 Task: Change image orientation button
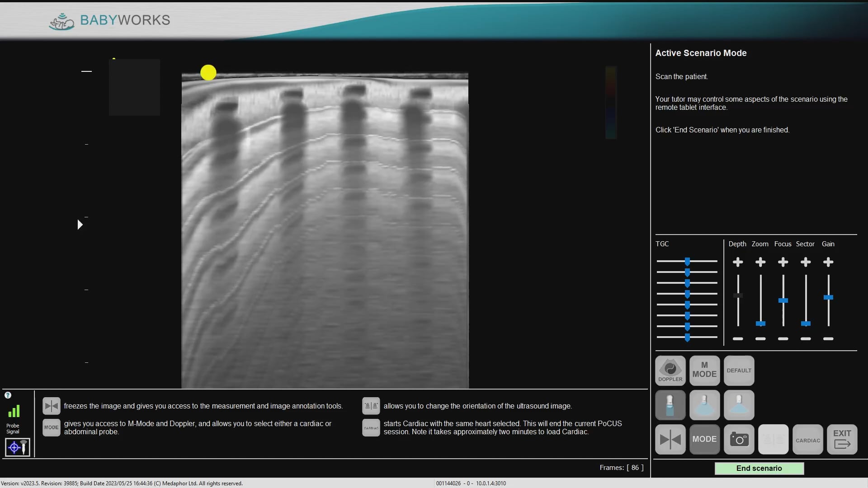773,439
